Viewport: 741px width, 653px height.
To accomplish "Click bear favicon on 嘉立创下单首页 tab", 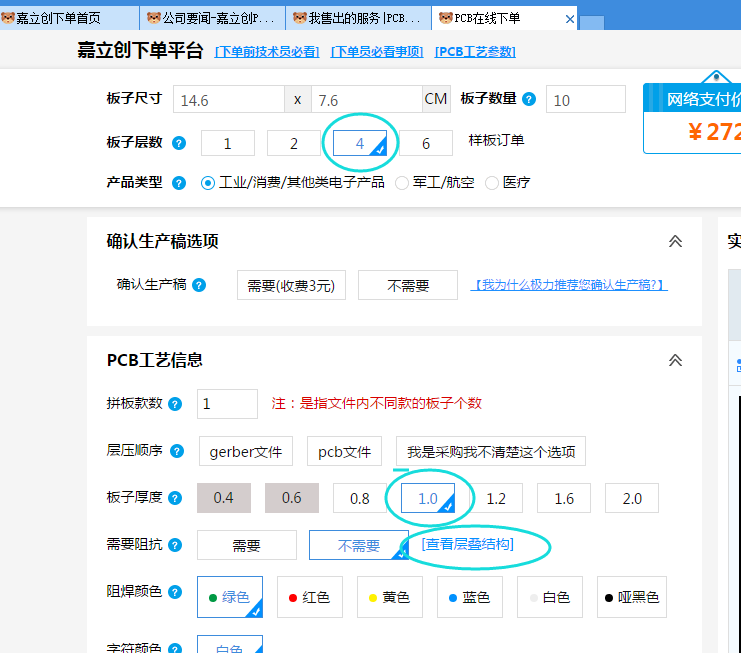I will [x=8, y=18].
